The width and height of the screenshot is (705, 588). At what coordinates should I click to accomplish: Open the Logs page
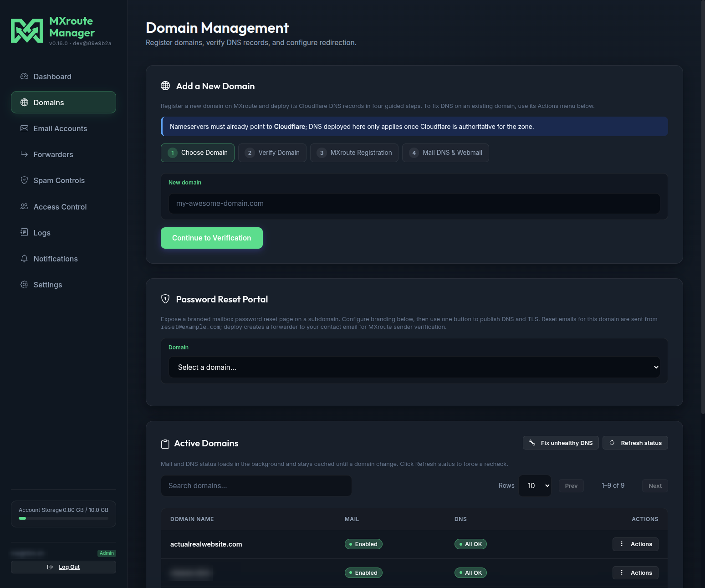pos(63,233)
